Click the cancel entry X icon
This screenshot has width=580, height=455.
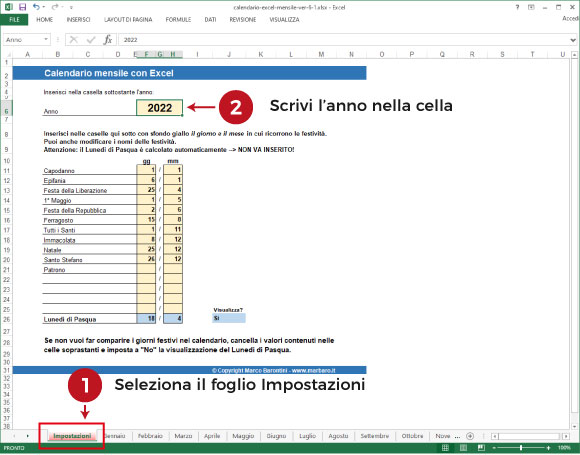[x=74, y=40]
